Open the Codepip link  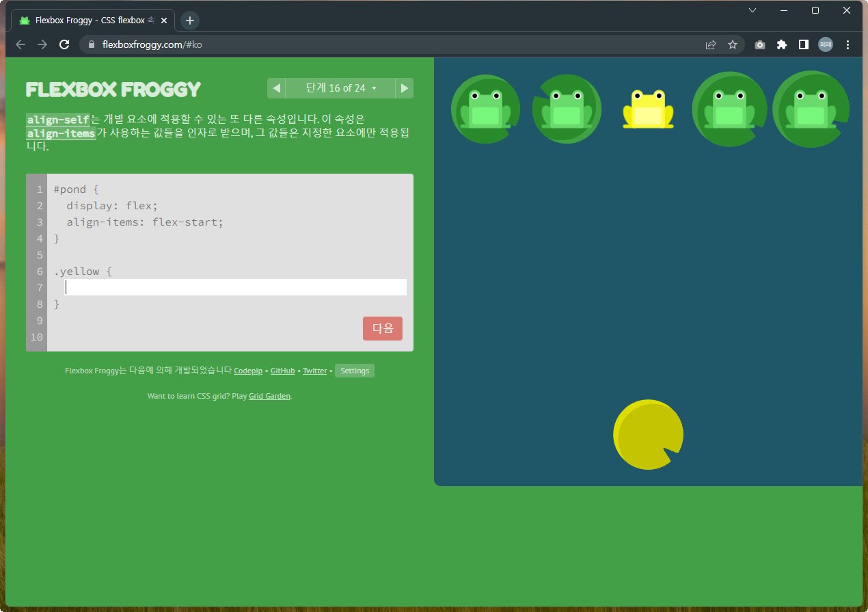click(248, 371)
